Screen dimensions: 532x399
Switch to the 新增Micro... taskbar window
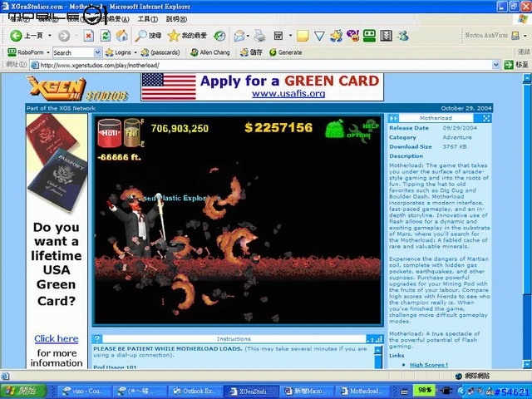(x=305, y=391)
